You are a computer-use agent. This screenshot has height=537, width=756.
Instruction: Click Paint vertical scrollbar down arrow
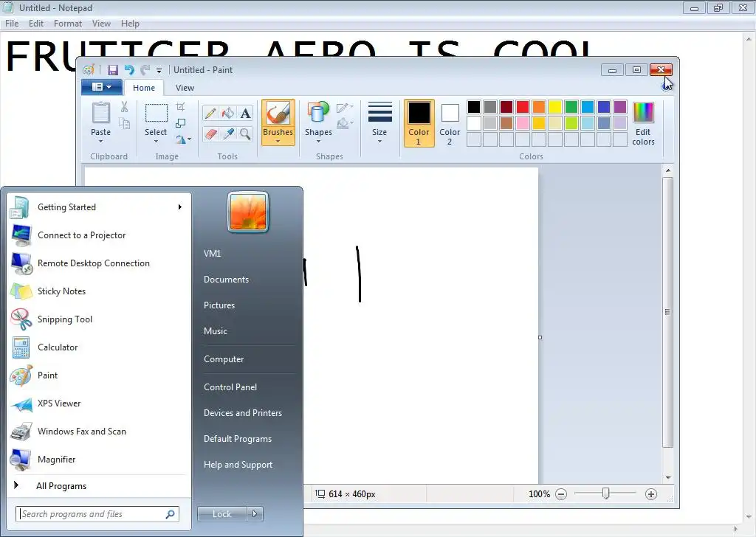(x=668, y=478)
